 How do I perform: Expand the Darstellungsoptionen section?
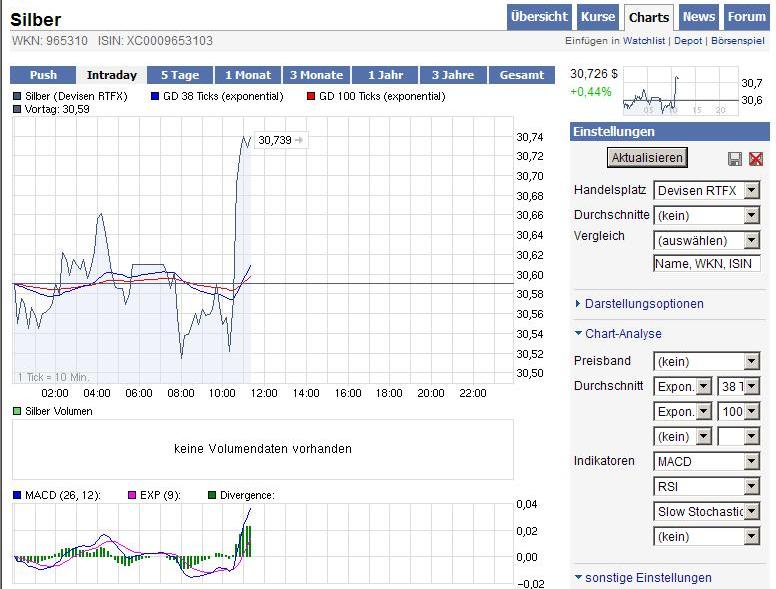tap(643, 304)
